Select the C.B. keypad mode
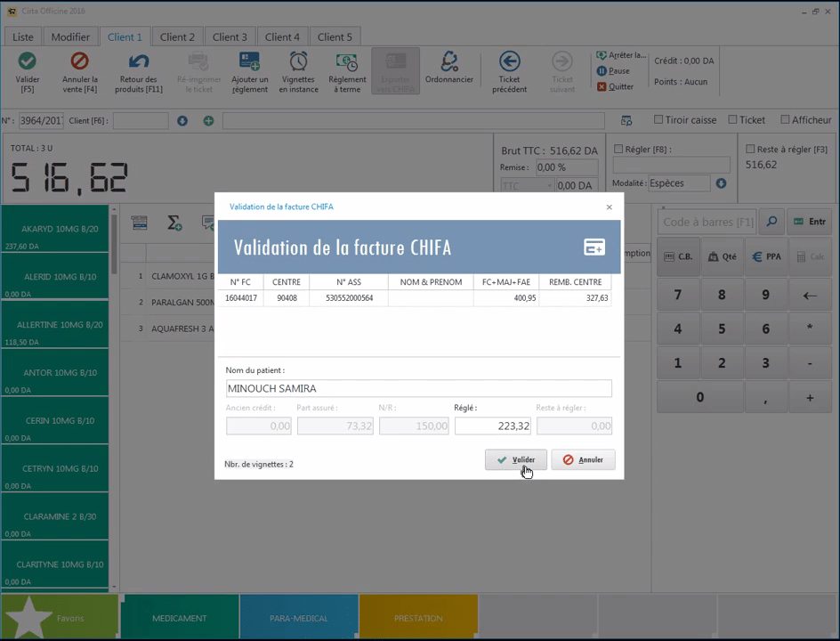 [x=678, y=256]
